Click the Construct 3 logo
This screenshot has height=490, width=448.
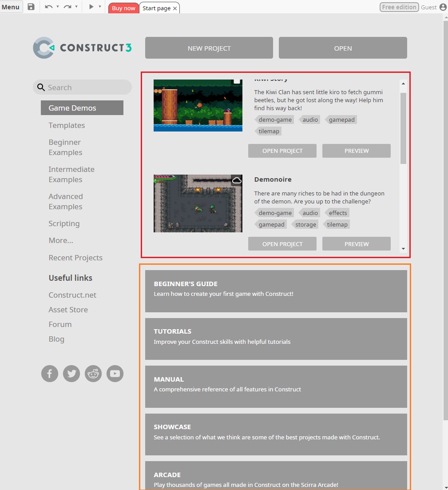coord(83,48)
